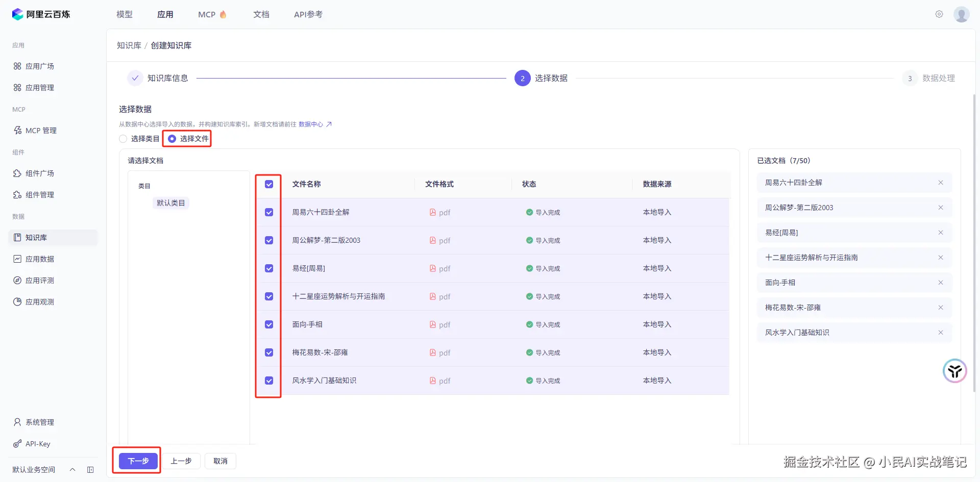The width and height of the screenshot is (980, 482).
Task: Select 默认类目 in the category tree
Action: click(x=170, y=203)
